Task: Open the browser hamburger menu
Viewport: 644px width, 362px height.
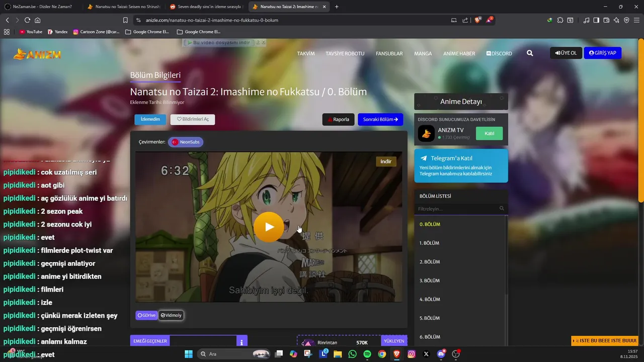Action: (x=636, y=20)
